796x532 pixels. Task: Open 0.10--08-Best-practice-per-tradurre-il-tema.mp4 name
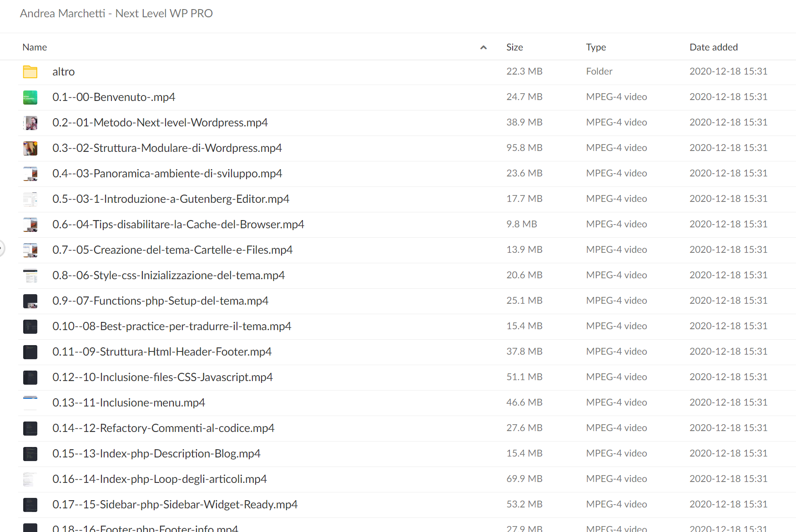(171, 326)
